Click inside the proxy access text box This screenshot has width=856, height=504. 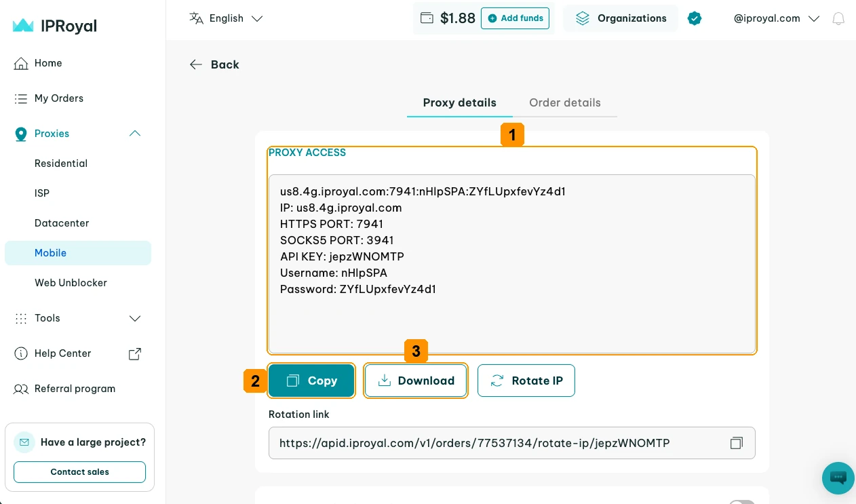[512, 264]
